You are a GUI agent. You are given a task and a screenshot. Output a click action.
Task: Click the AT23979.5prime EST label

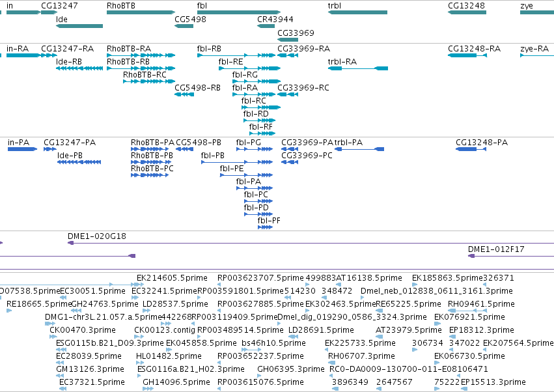(x=408, y=330)
